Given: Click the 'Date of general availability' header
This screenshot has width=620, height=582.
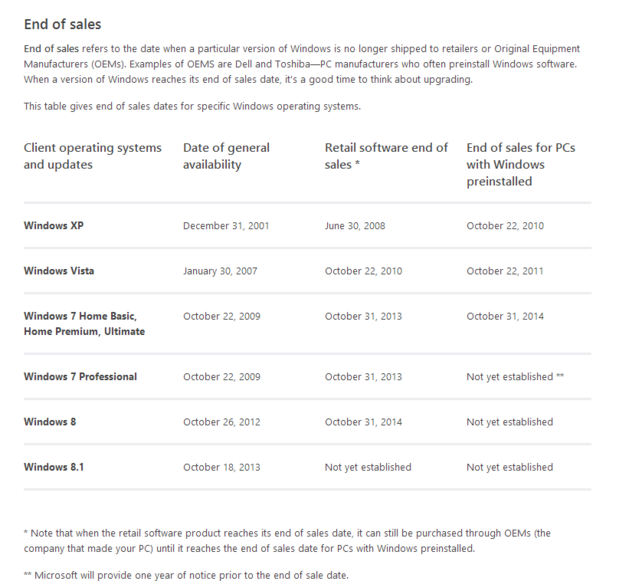Looking at the screenshot, I should [x=226, y=156].
